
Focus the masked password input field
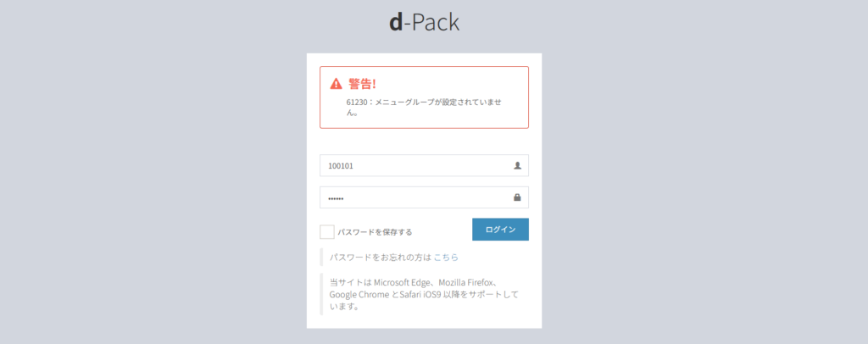[415, 197]
